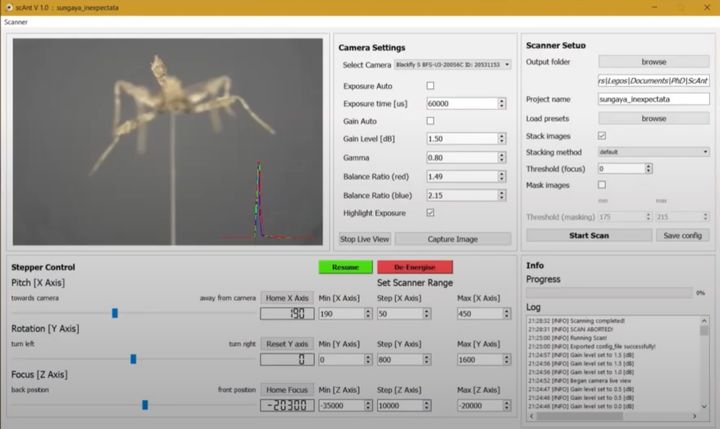Stop the live camera view

(366, 239)
